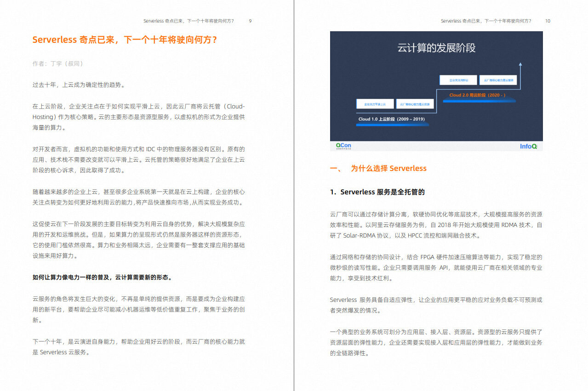The width and height of the screenshot is (588, 391).
Task: Click the line 阶段的核心诉求，因此取得了成功。
Action: [x=79, y=170]
